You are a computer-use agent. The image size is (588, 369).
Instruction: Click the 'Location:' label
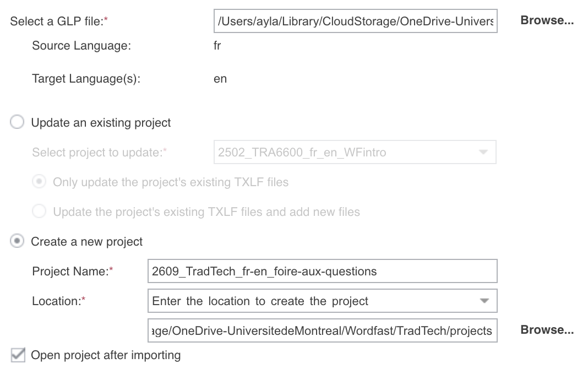58,301
